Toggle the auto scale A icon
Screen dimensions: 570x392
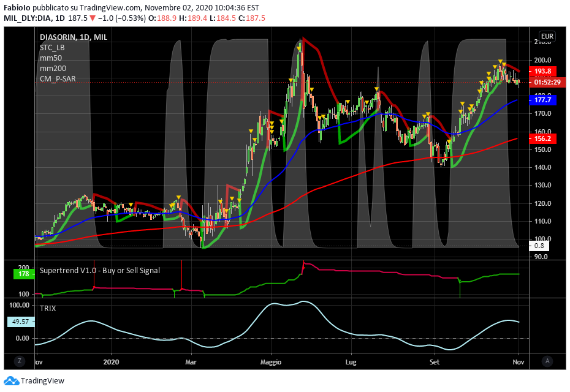pos(547,361)
